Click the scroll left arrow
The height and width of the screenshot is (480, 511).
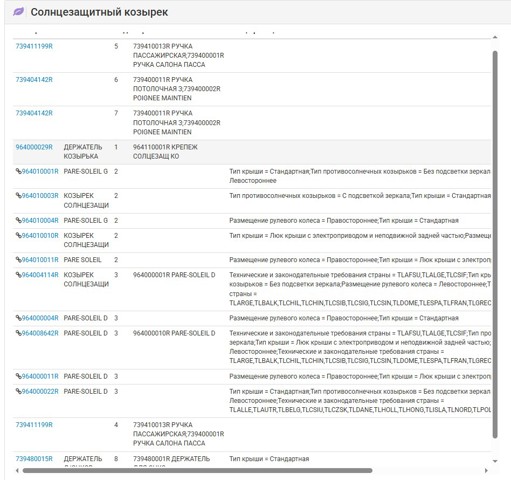(x=17, y=470)
